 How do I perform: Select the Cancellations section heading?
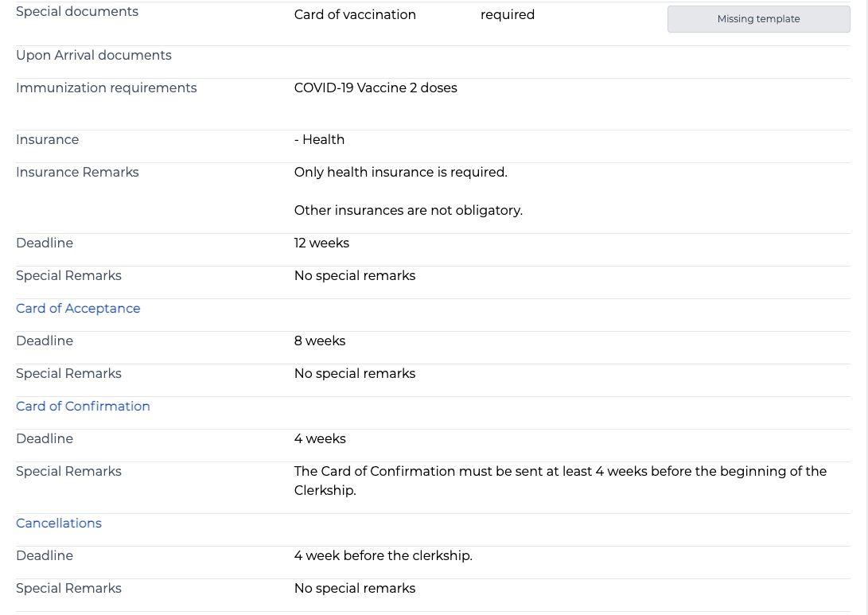click(x=59, y=524)
